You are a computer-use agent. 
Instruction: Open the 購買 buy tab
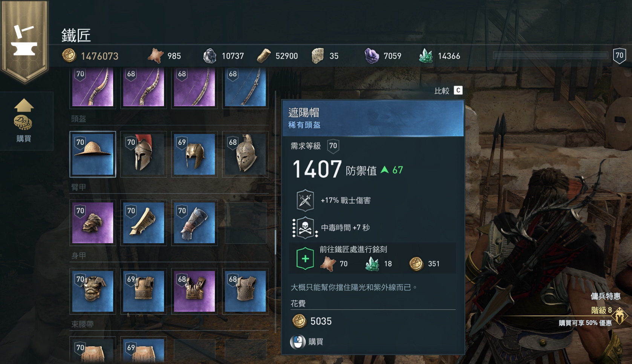point(24,121)
